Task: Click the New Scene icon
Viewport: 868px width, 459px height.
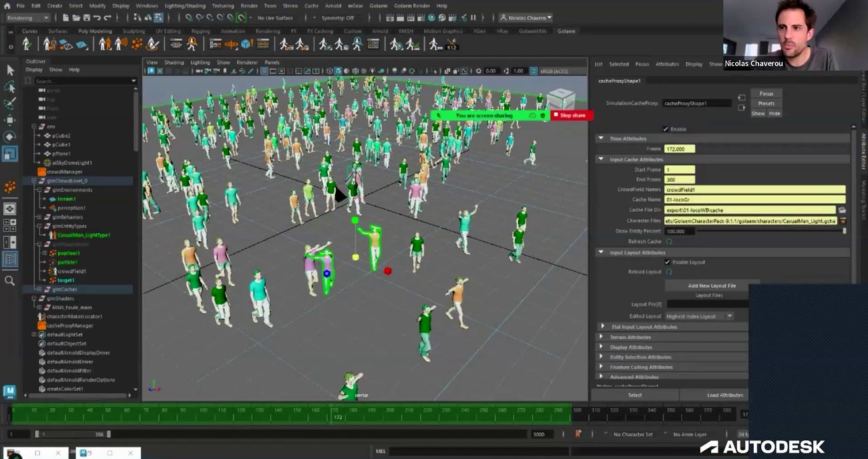Action: tap(66, 18)
